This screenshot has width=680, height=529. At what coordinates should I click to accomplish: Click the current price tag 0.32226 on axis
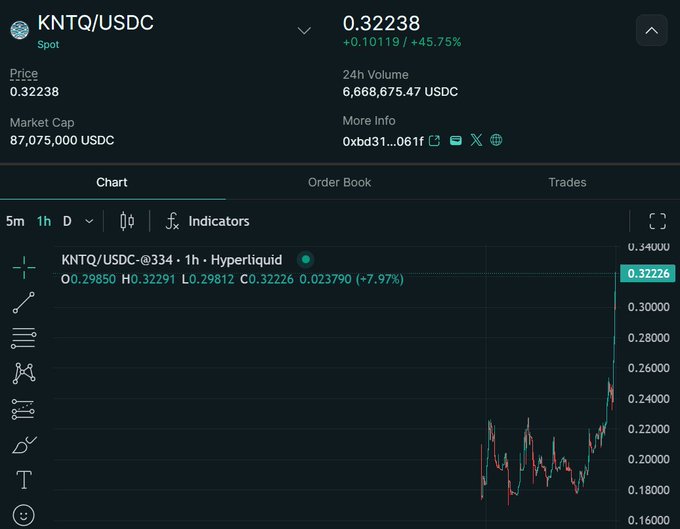648,274
